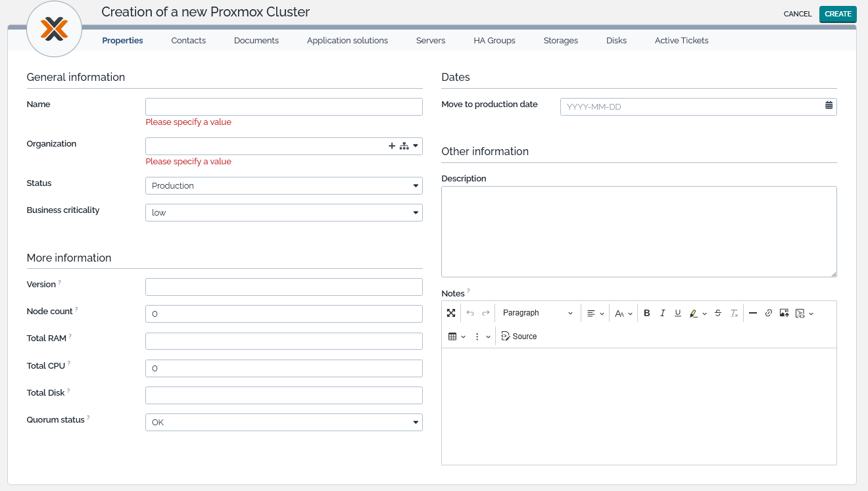Expand the Business criticality dropdown
868x491 pixels.
(x=283, y=213)
